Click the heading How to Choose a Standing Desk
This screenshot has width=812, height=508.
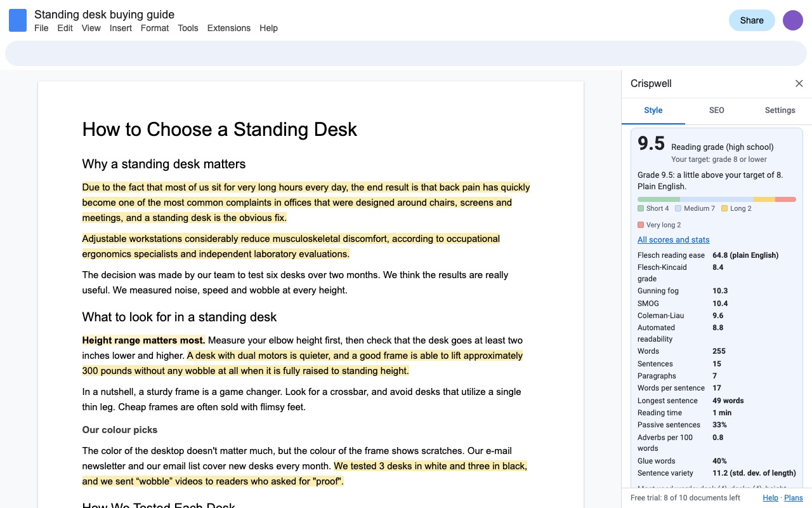pos(219,130)
